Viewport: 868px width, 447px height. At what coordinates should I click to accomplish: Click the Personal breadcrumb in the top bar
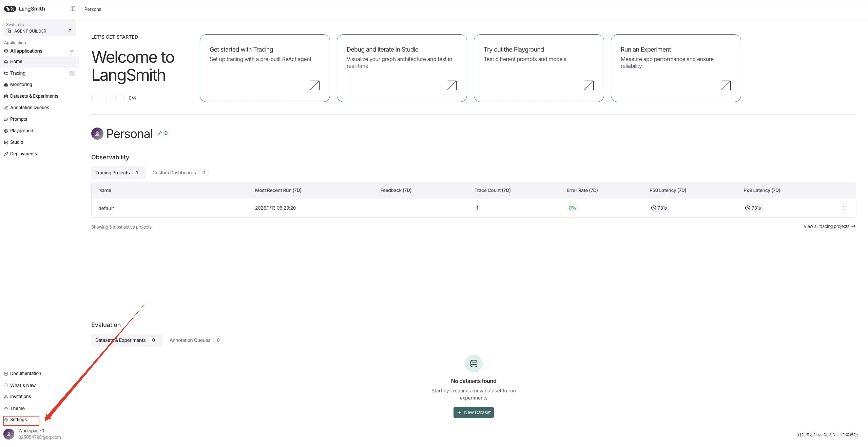pyautogui.click(x=93, y=9)
